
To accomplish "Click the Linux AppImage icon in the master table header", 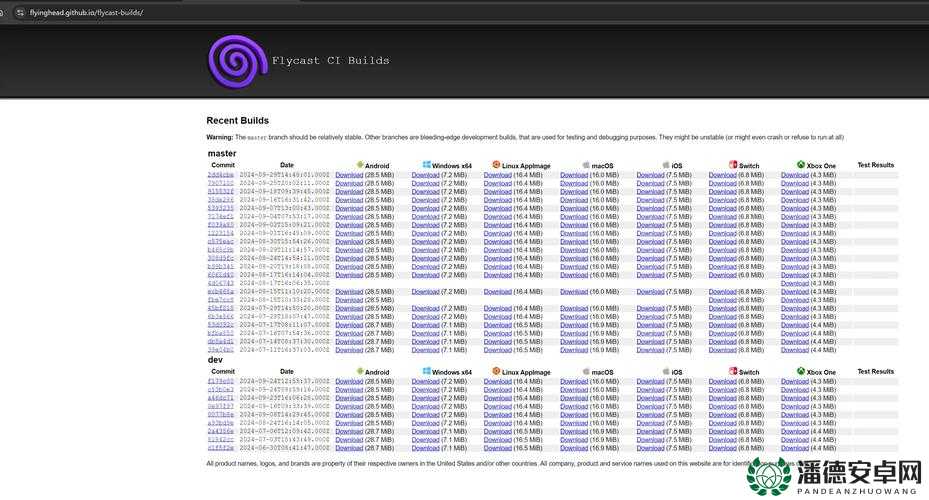I will [496, 165].
